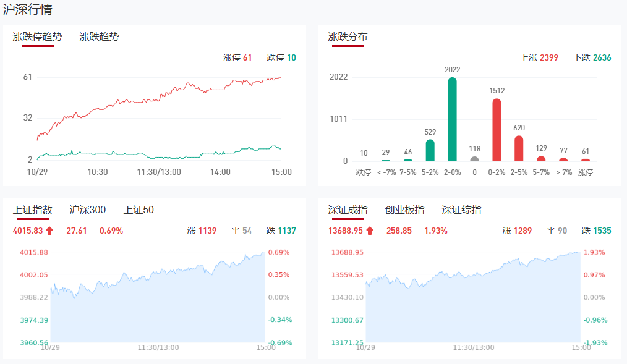Screen dimensions: 627x364
Task: Select the red 620 bar for 2-5%
Action: coord(519,148)
